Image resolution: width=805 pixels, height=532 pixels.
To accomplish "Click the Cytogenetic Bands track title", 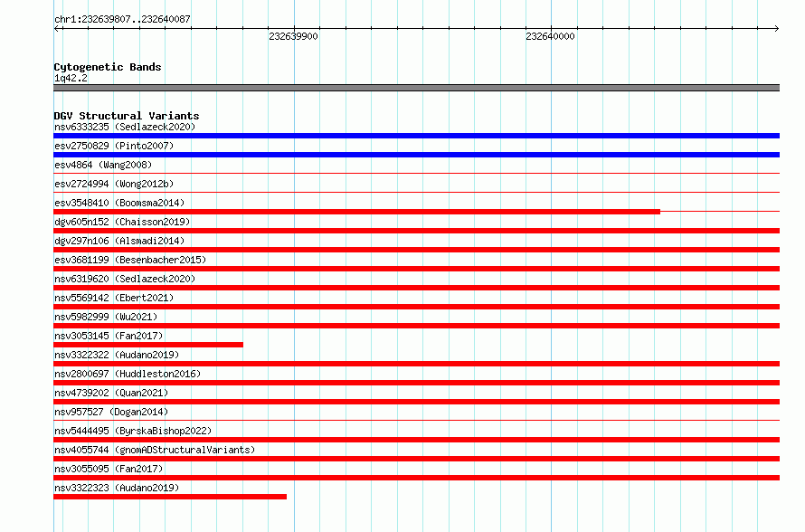I will pos(108,67).
